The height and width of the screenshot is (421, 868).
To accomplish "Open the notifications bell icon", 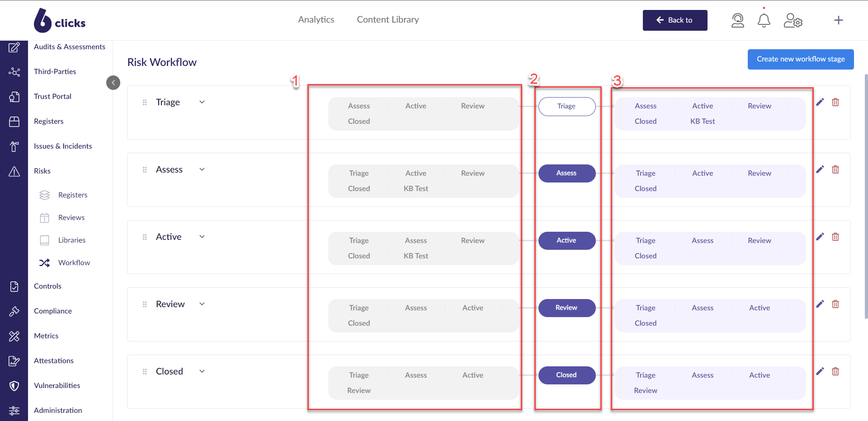I will [x=763, y=20].
